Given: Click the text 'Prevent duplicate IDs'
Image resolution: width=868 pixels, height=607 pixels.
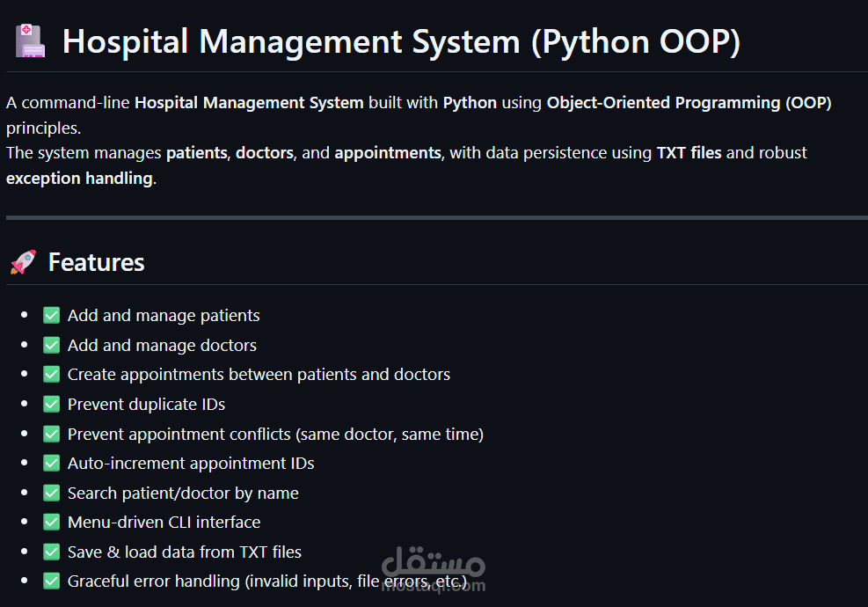Looking at the screenshot, I should tap(146, 405).
